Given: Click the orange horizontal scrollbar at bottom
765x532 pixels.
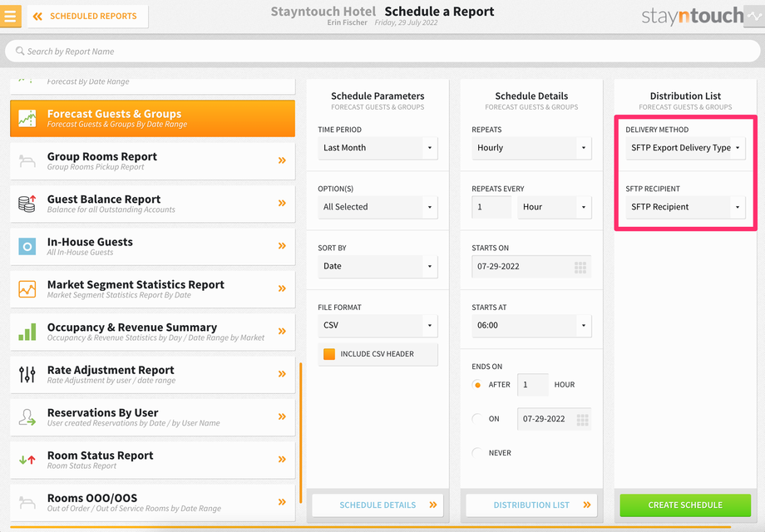Looking at the screenshot, I should click(x=371, y=527).
